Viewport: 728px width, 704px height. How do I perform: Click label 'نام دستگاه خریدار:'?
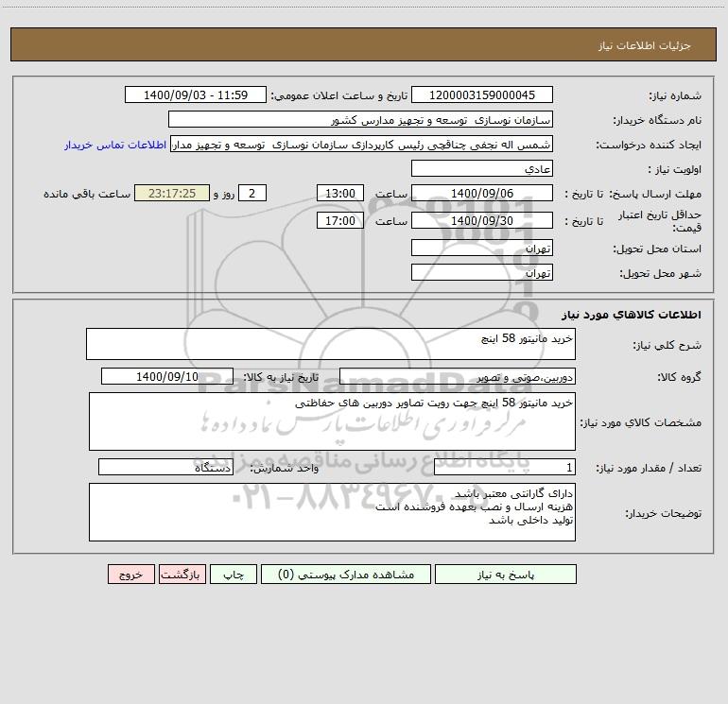coord(657,121)
